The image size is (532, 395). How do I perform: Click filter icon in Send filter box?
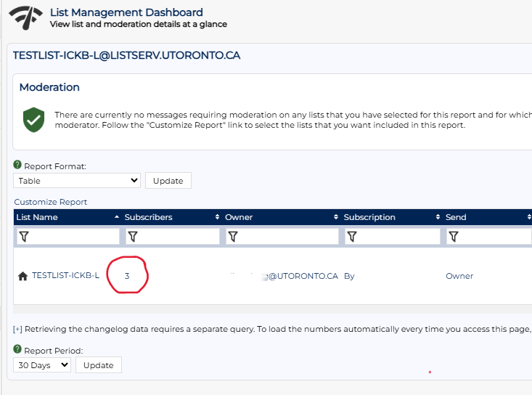tap(454, 237)
